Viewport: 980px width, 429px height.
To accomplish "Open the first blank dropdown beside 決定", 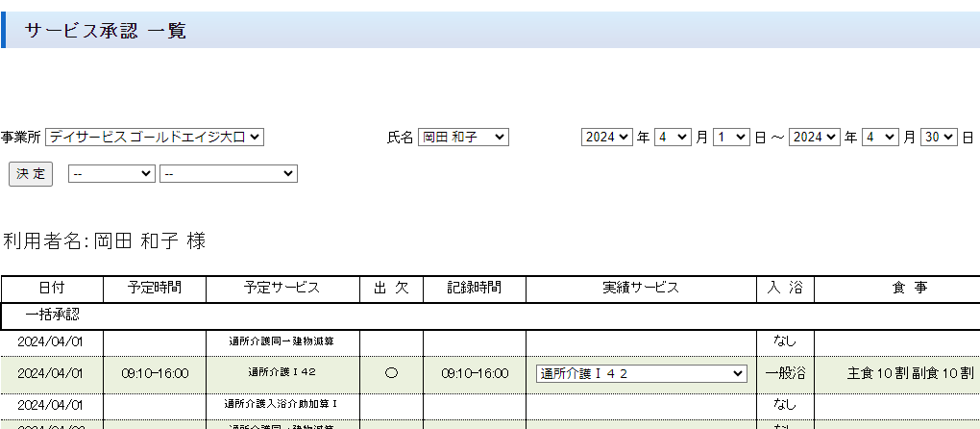I will (x=110, y=173).
